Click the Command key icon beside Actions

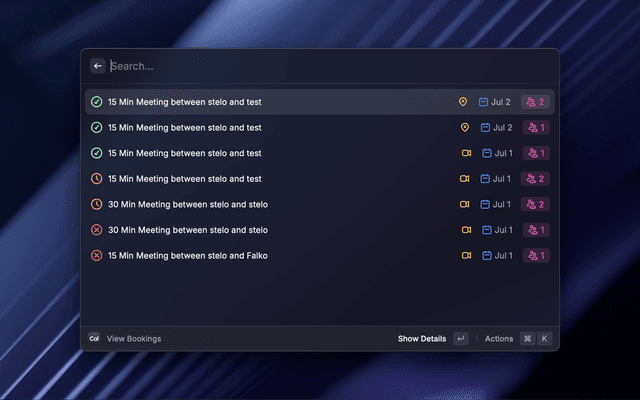tap(527, 339)
